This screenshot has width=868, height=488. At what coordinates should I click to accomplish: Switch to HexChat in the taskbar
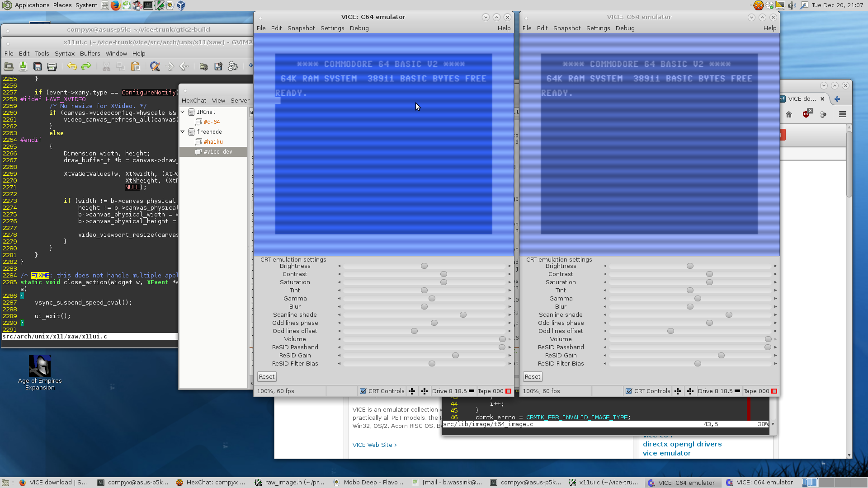pyautogui.click(x=211, y=483)
